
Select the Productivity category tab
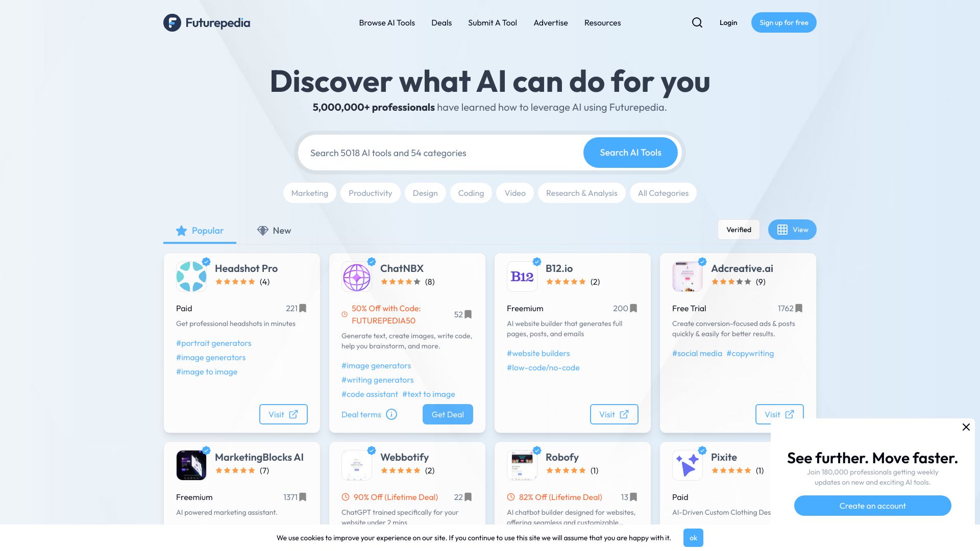coord(370,193)
